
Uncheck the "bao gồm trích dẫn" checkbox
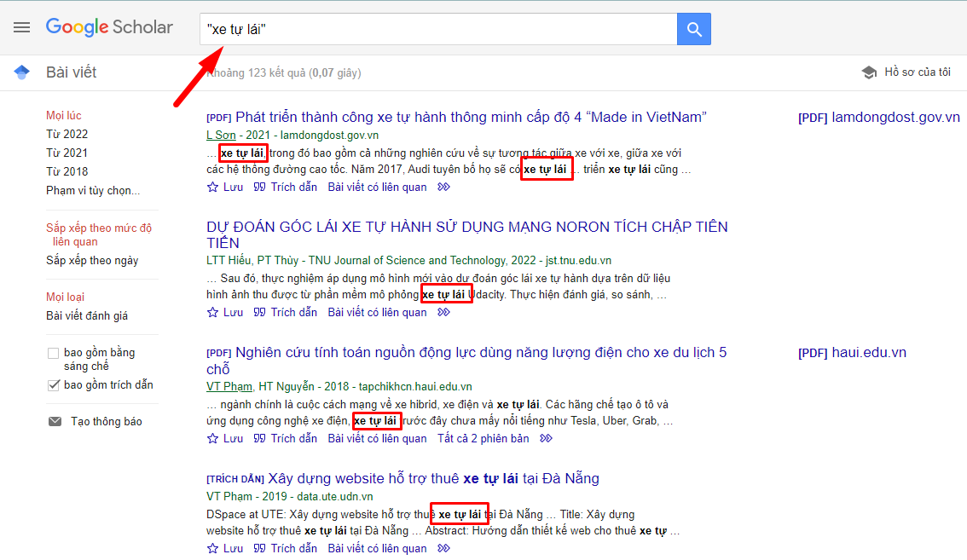(x=53, y=384)
